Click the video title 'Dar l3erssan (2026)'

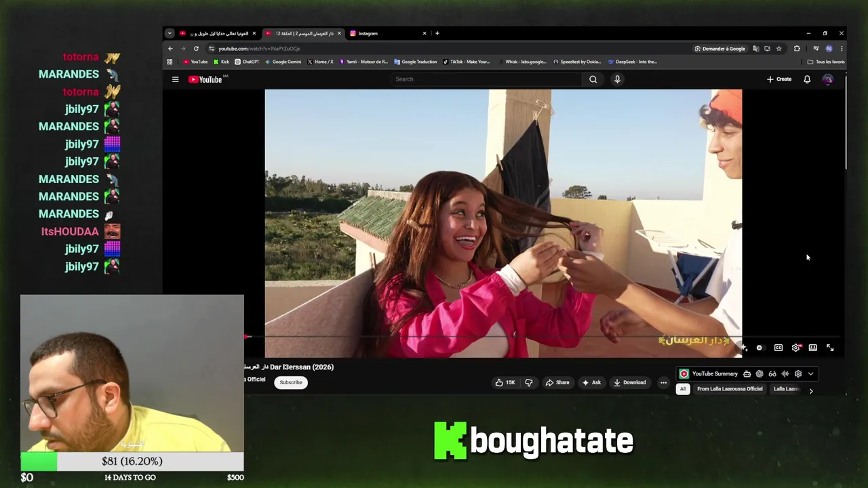tap(302, 367)
